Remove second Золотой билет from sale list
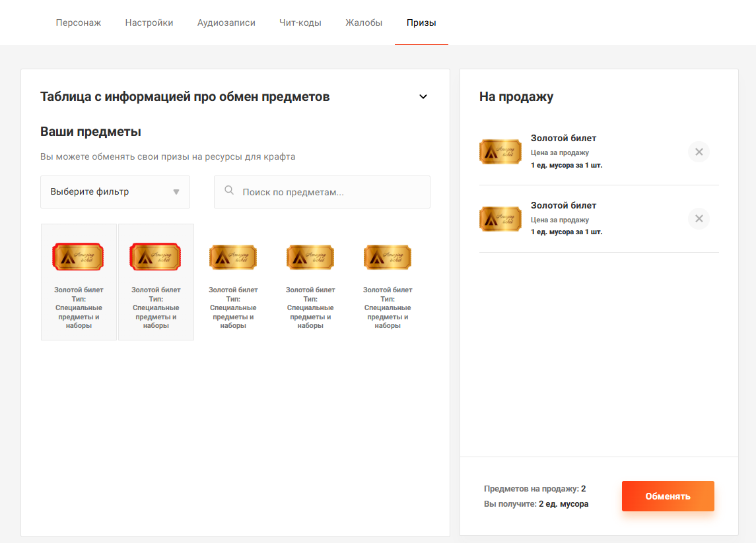Viewport: 756px width, 543px height. (x=699, y=219)
